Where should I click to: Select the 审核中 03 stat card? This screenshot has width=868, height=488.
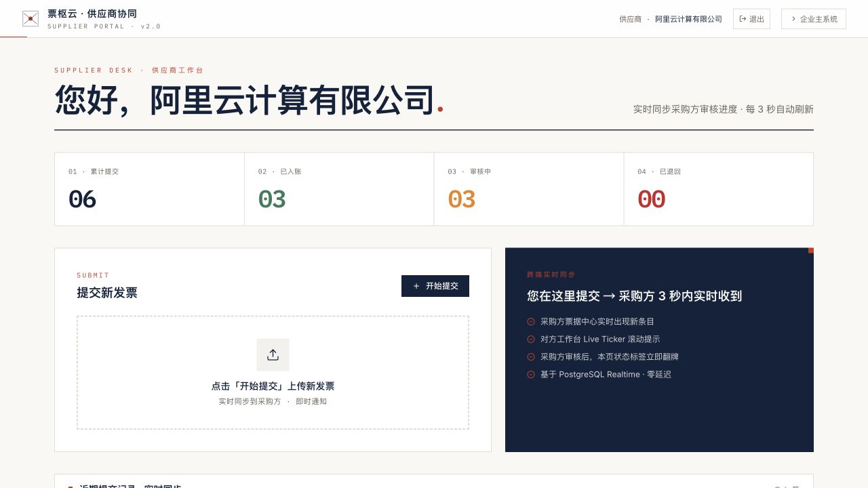point(529,189)
